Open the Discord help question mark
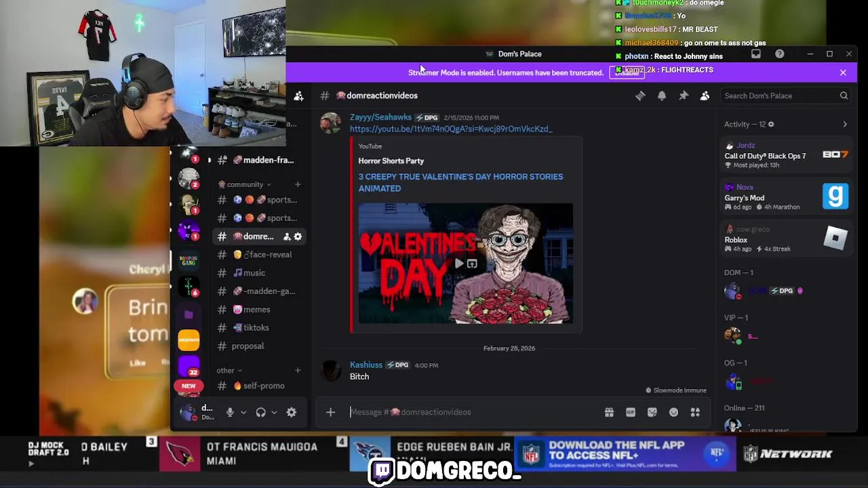868x488 pixels. (x=780, y=54)
